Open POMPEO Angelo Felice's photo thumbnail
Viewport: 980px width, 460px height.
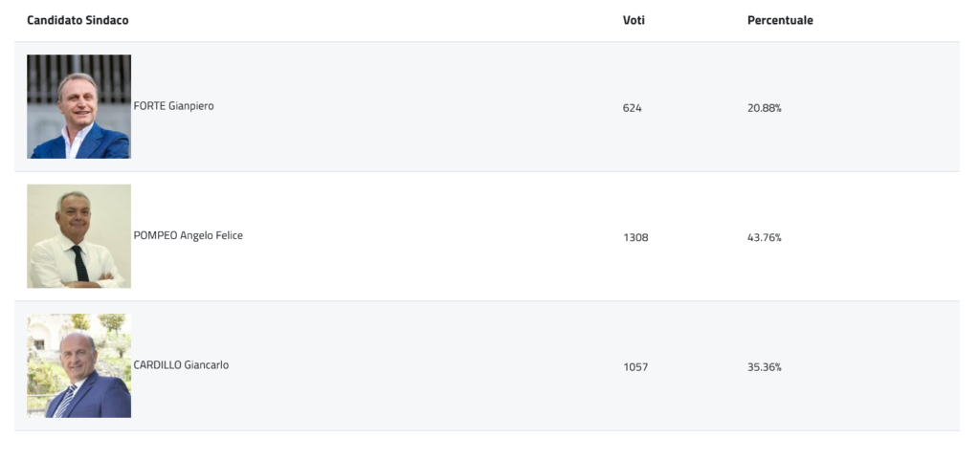[78, 236]
